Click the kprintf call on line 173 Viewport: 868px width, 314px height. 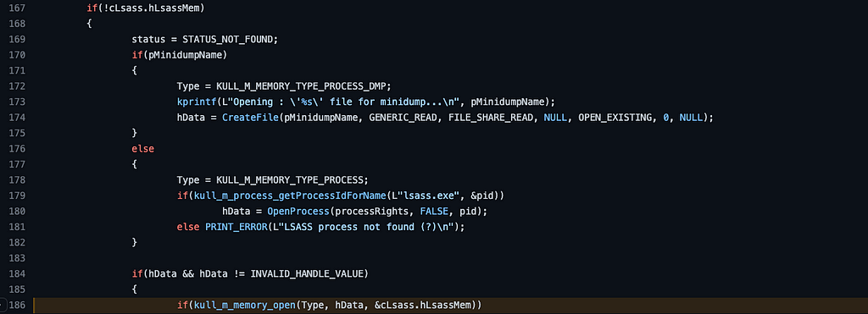[195, 102]
